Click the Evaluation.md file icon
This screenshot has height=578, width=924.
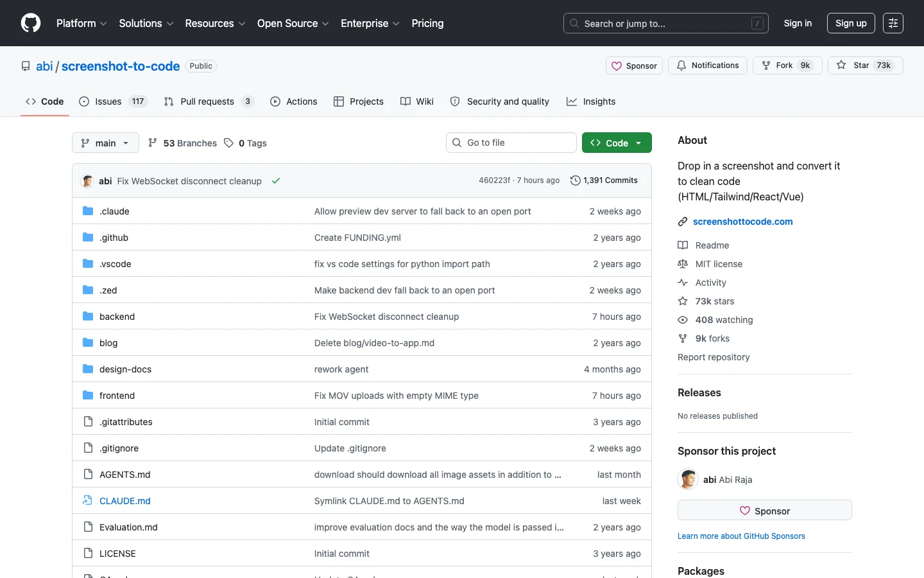(88, 527)
